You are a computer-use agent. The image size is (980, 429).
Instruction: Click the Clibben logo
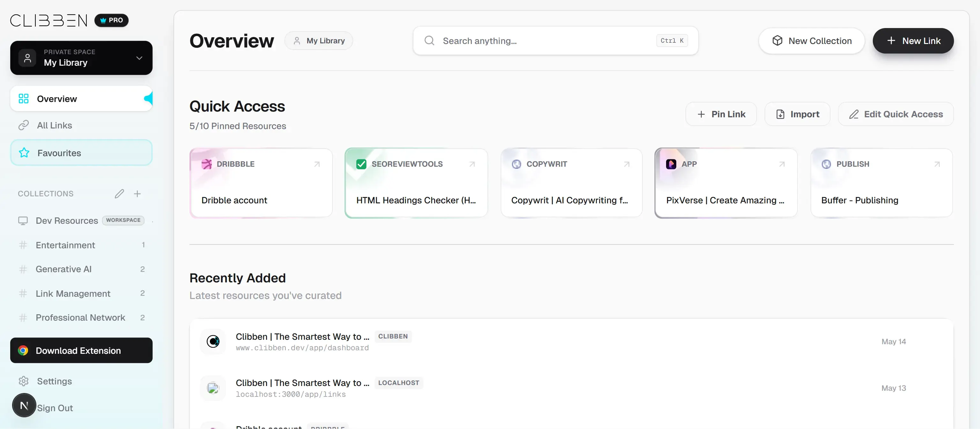point(49,20)
